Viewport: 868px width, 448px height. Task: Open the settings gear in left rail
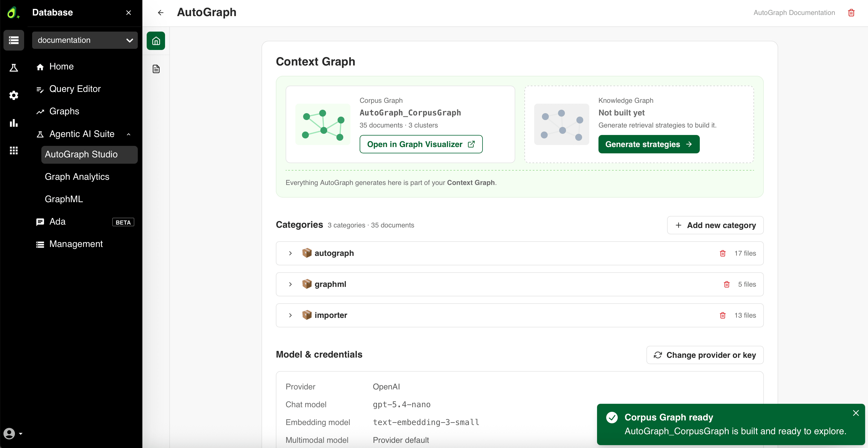tap(13, 95)
